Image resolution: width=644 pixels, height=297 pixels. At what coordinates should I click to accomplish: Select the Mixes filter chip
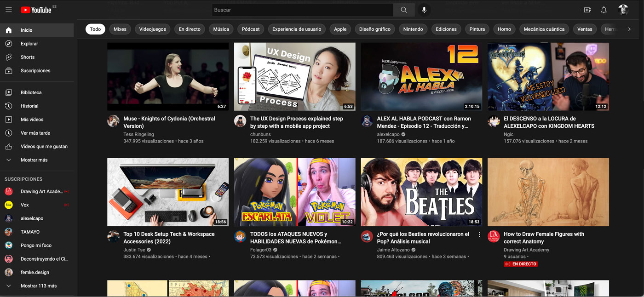[x=120, y=29]
